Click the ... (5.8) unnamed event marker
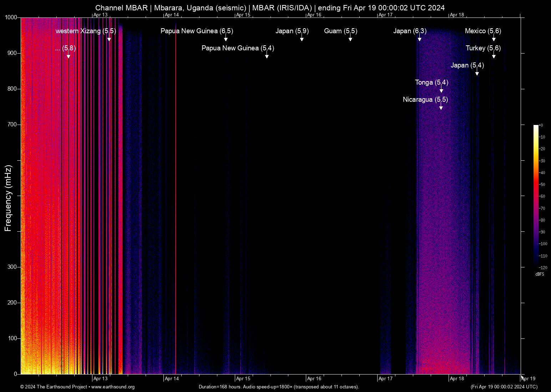551x392 pixels. 66,48
